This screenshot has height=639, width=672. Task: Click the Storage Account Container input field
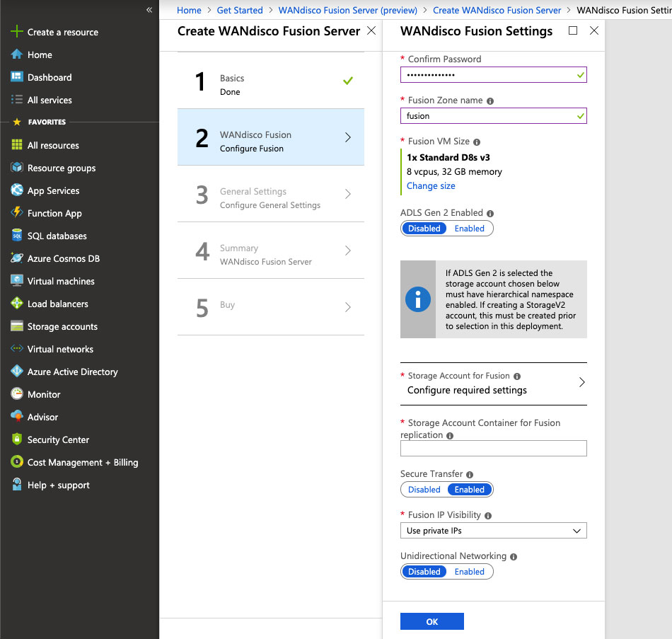point(493,448)
